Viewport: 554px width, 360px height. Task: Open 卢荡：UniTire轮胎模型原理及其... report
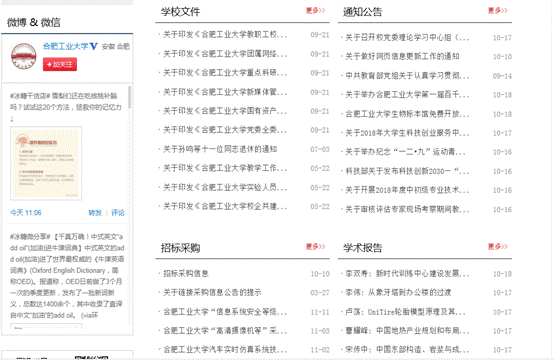point(405,312)
